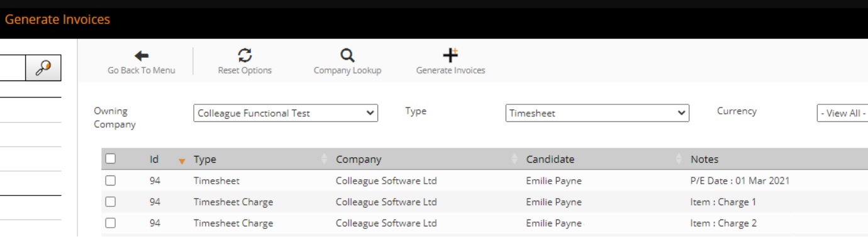Click the Reset Options refresh icon
This screenshot has width=868, height=239.
click(x=245, y=55)
